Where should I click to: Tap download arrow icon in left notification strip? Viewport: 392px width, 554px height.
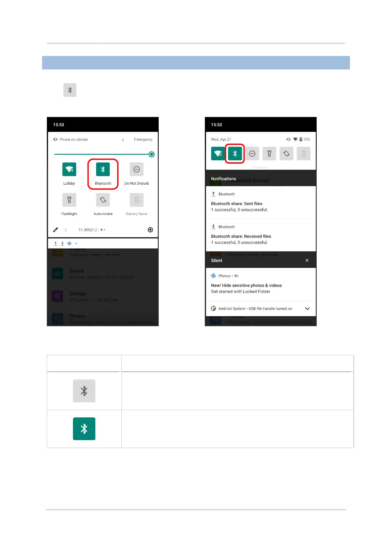[x=63, y=244]
